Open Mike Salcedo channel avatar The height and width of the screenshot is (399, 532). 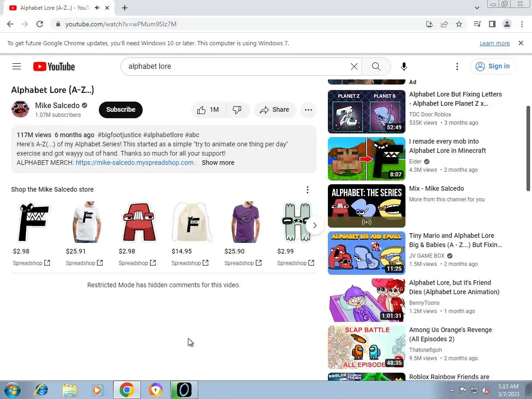(x=20, y=109)
